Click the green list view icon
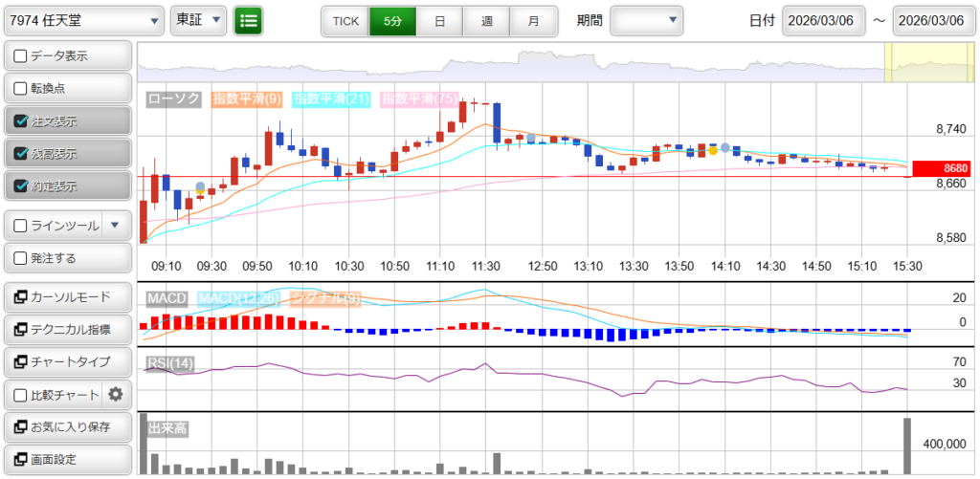The width and height of the screenshot is (980, 479). coord(249,20)
